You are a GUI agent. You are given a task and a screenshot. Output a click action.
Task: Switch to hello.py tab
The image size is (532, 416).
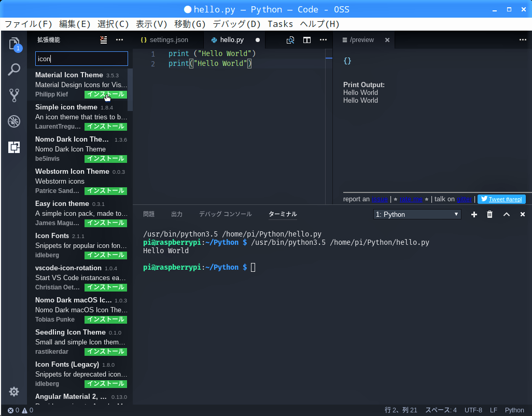click(x=234, y=40)
